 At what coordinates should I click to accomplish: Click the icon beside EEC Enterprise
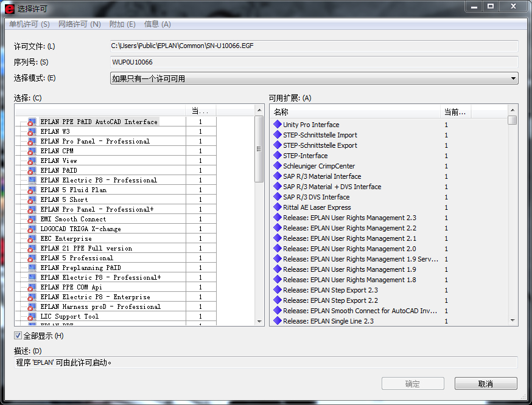click(32, 238)
